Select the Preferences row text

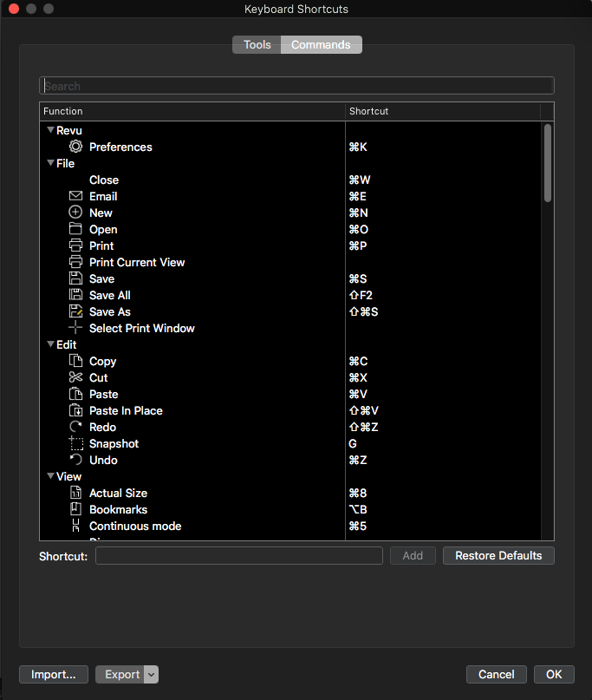click(120, 147)
